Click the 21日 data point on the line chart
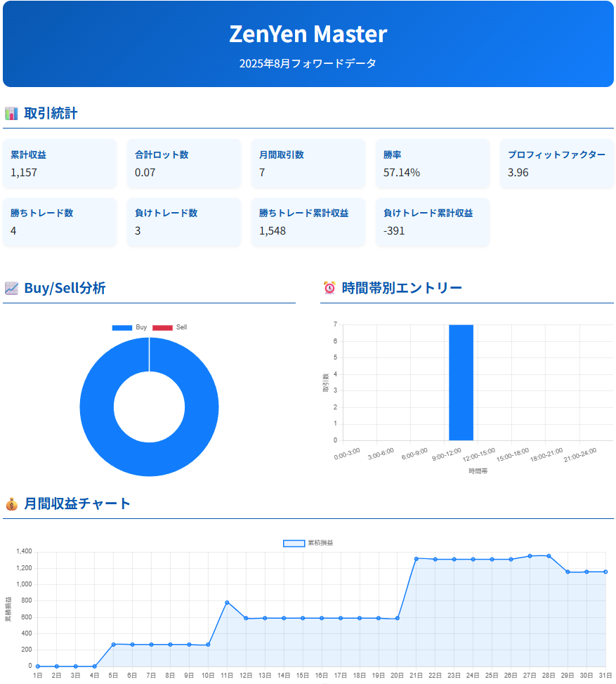The height and width of the screenshot is (684, 616). [417, 559]
